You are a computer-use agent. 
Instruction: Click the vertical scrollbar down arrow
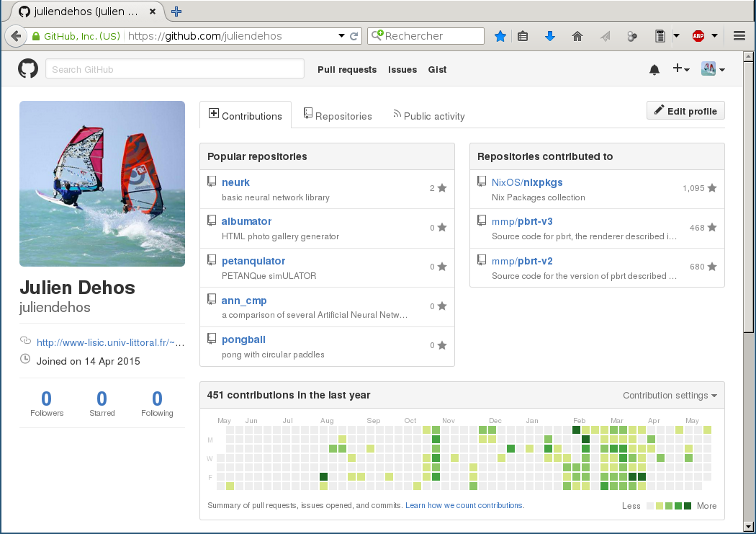point(748,526)
